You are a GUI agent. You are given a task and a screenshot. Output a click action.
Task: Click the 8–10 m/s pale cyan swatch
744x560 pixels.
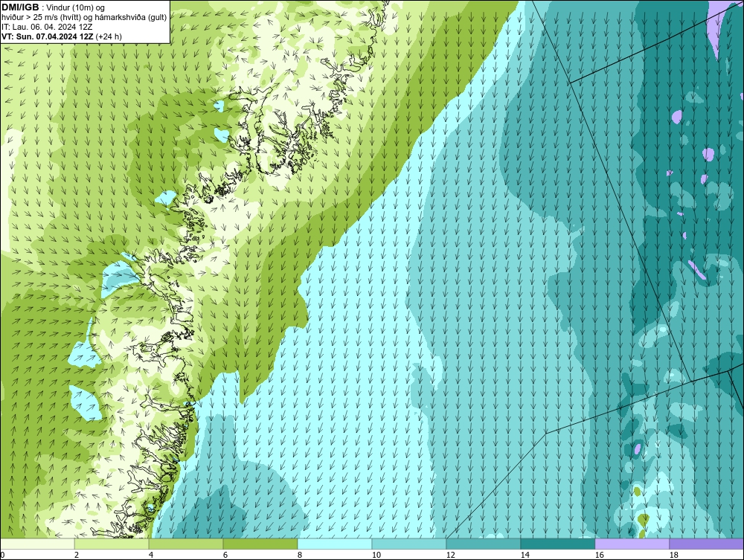(x=335, y=544)
